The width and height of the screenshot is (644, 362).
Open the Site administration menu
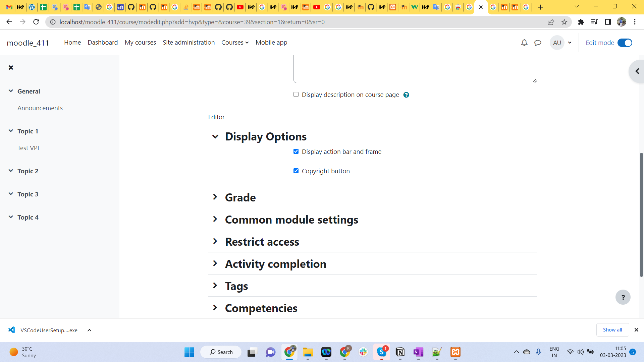point(189,43)
